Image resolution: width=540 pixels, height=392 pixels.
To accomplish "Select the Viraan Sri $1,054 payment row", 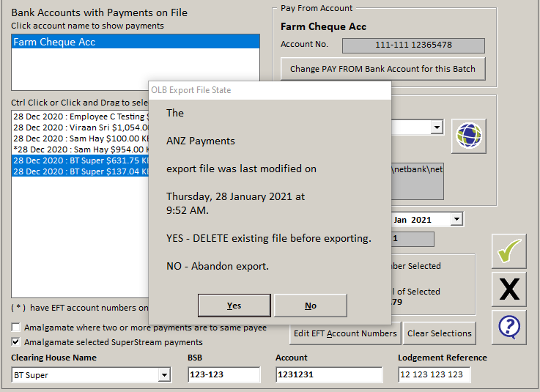I will click(x=81, y=127).
